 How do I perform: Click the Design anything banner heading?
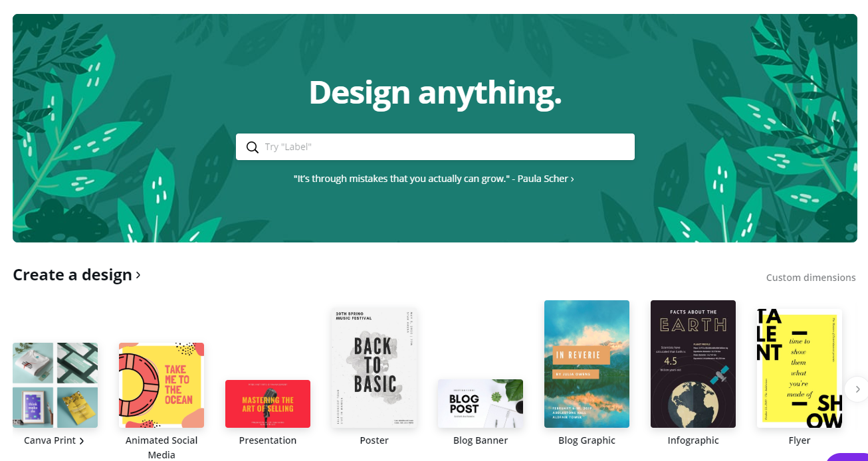point(435,92)
